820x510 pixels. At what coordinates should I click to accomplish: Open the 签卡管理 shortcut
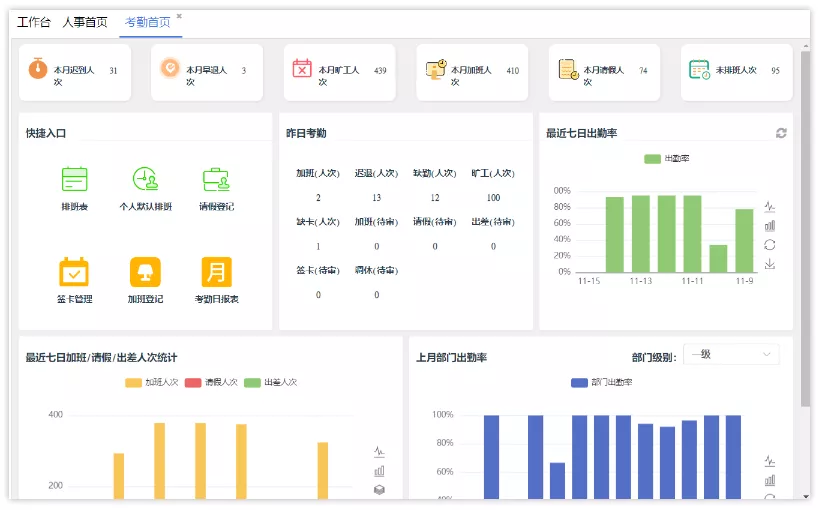(x=74, y=280)
